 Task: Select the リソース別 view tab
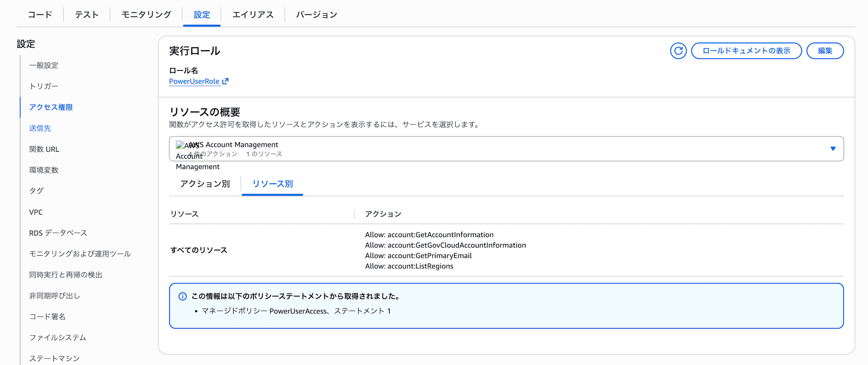273,184
